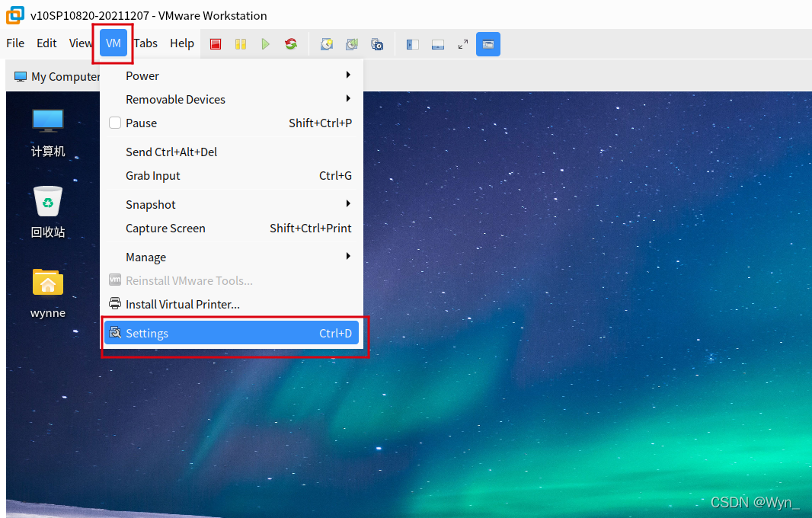Take a snapshot using toolbar clock icon
The width and height of the screenshot is (812, 518).
(x=327, y=44)
